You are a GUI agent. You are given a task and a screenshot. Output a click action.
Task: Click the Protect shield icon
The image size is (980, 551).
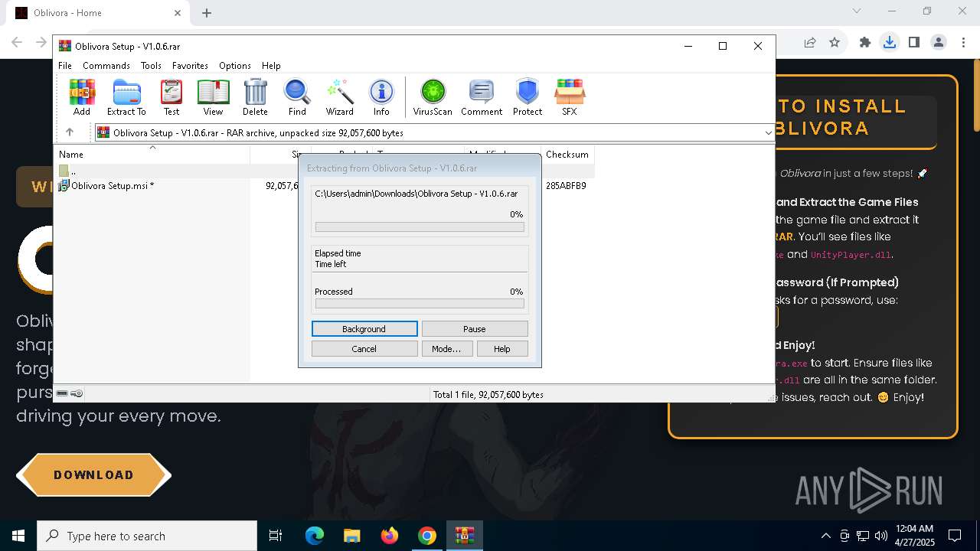(528, 96)
